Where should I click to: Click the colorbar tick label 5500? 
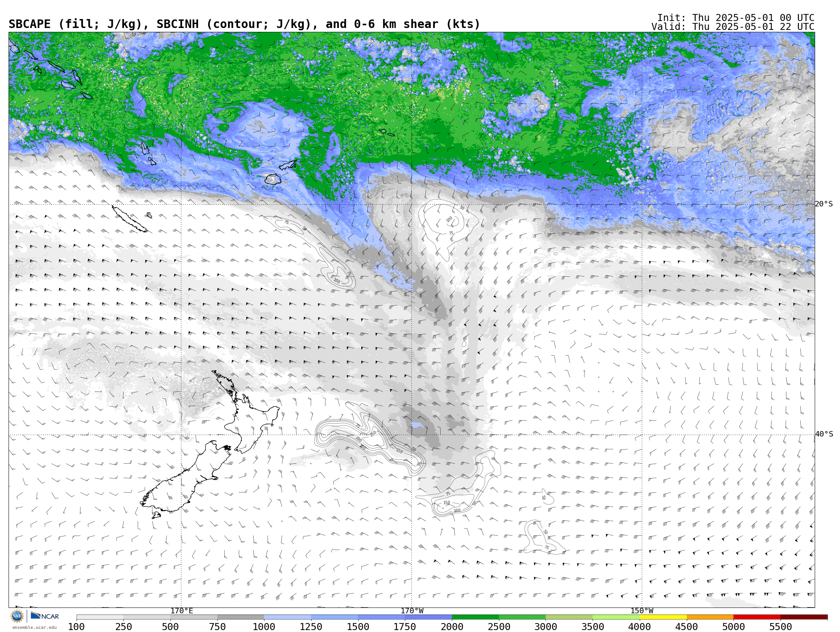780,627
